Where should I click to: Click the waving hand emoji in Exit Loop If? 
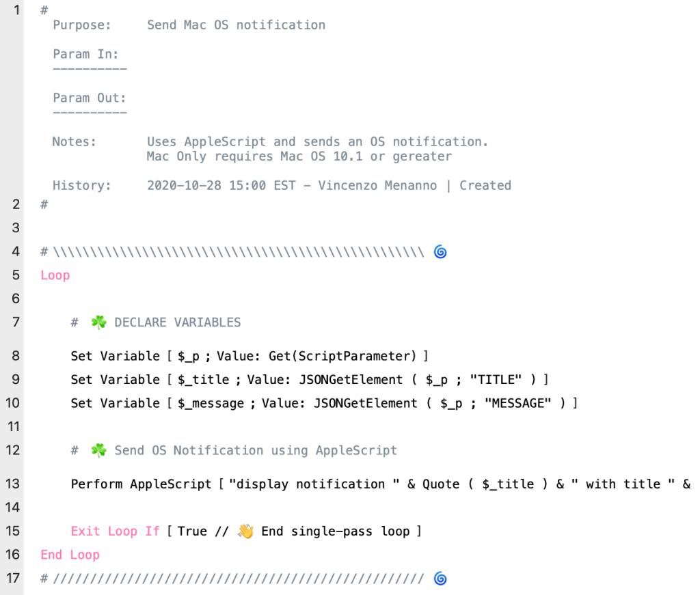click(246, 531)
